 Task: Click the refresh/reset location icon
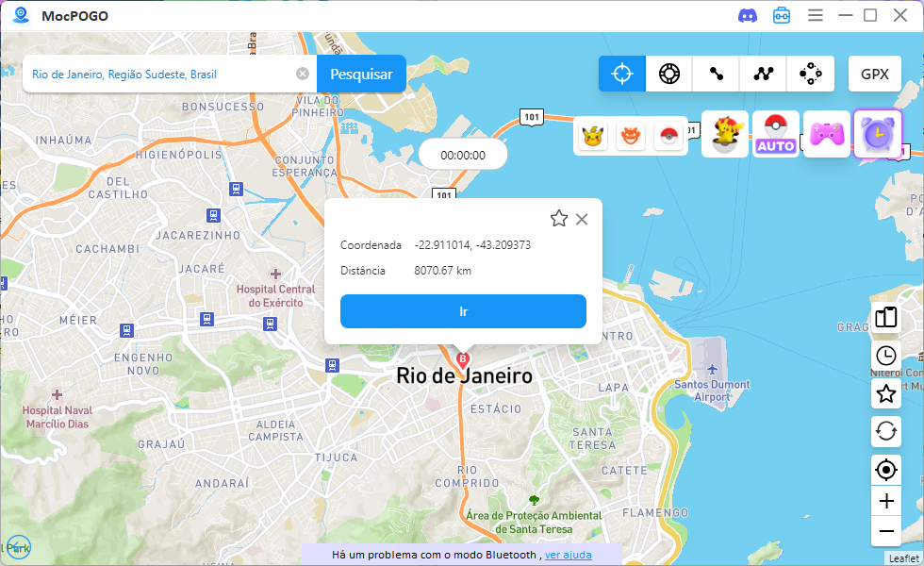pos(885,432)
